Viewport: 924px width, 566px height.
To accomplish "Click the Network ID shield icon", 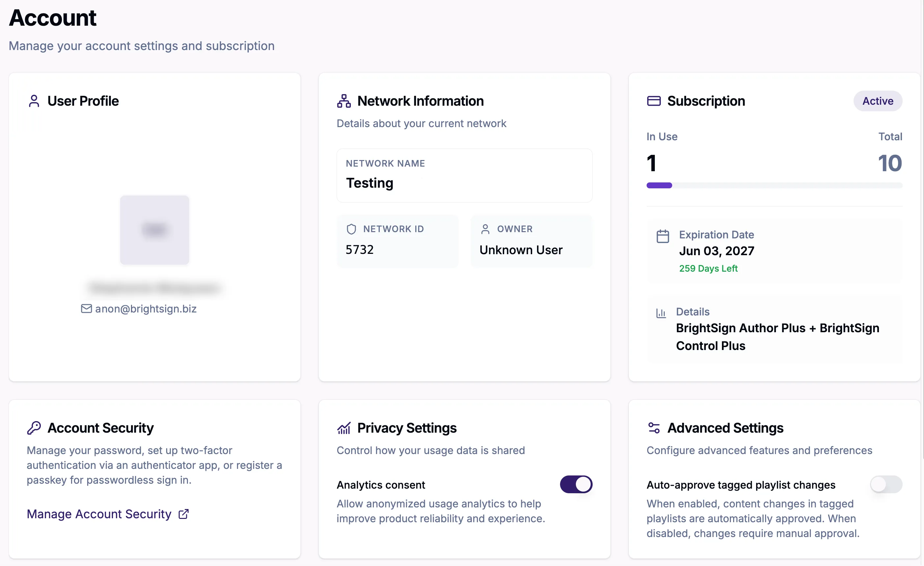I will pos(351,229).
